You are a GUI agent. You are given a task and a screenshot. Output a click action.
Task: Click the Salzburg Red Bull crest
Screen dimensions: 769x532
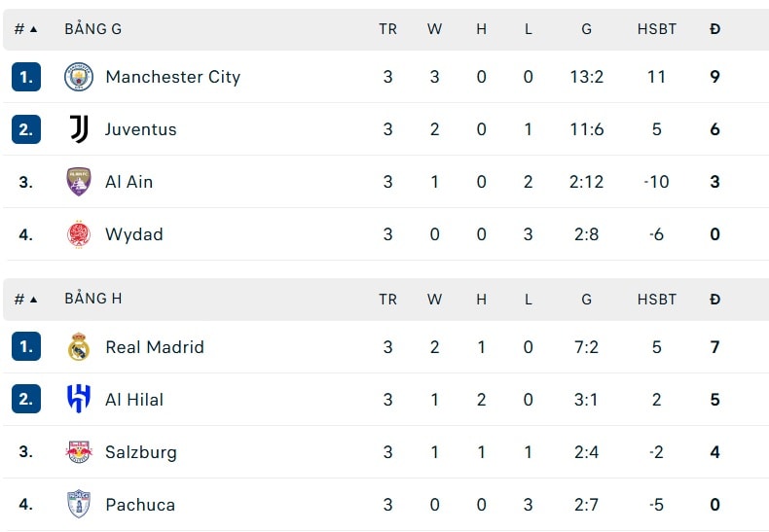79,451
